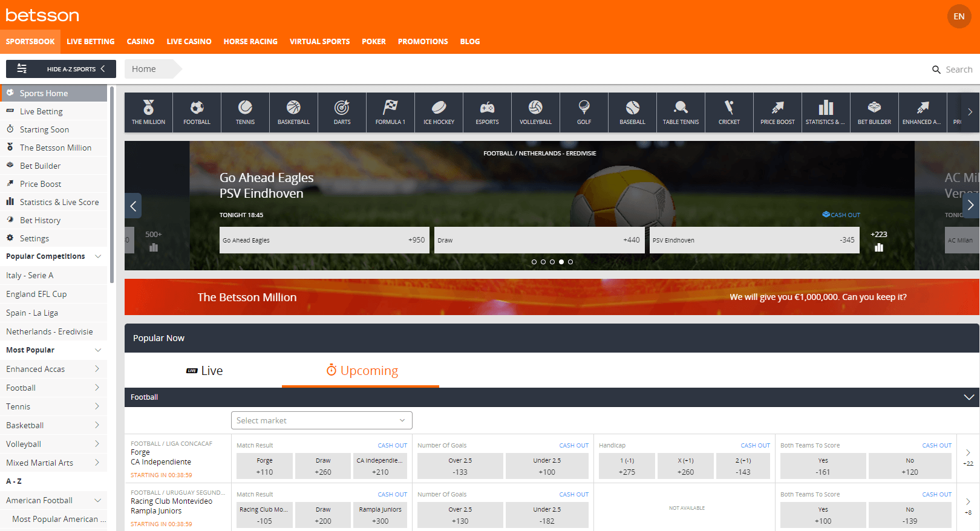
Task: Select the Cricket icon
Action: [729, 112]
